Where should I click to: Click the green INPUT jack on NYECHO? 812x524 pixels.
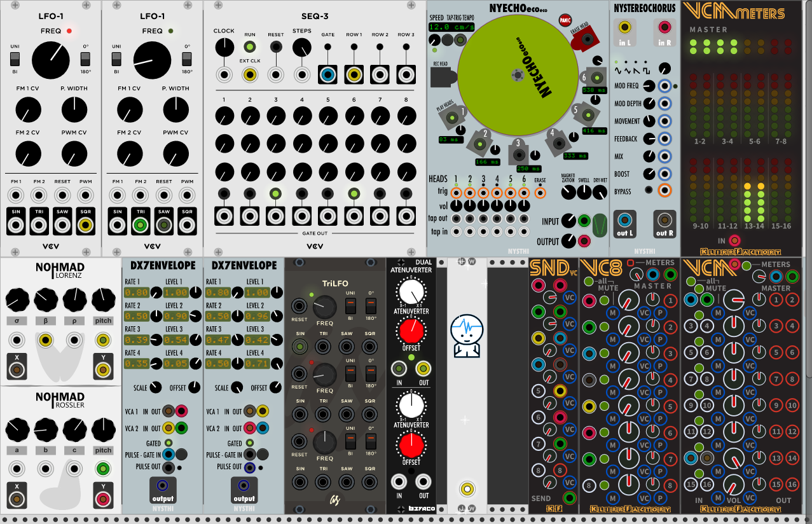point(584,221)
